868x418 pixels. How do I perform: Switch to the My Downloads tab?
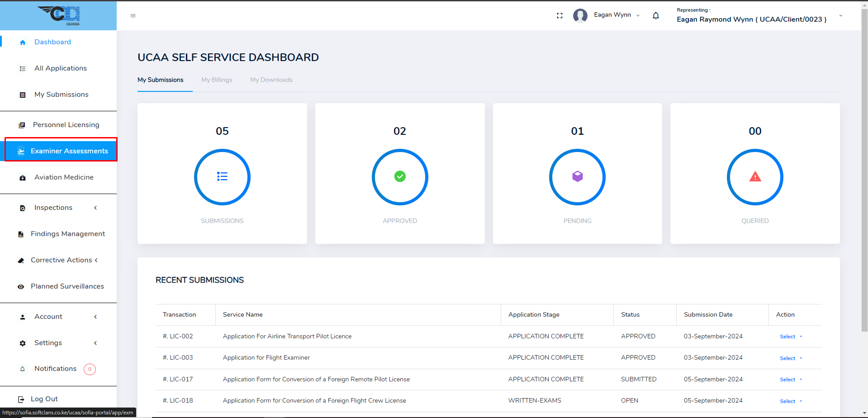tap(271, 80)
